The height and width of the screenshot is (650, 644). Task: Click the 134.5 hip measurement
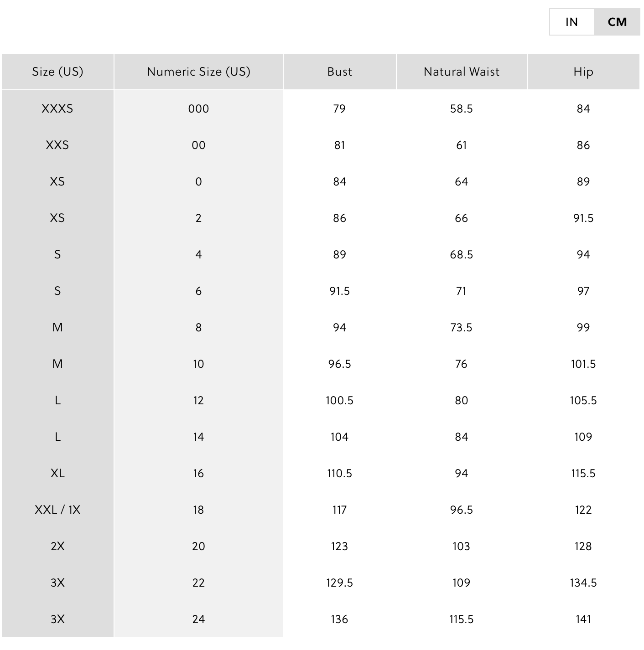tap(583, 583)
